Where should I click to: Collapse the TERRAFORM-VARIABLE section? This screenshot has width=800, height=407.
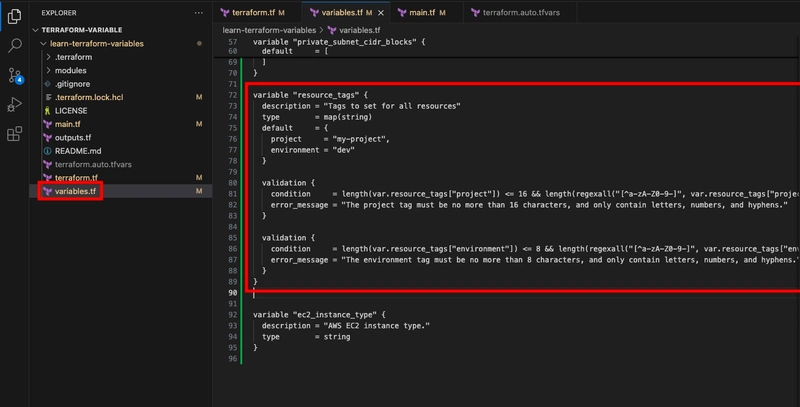36,30
